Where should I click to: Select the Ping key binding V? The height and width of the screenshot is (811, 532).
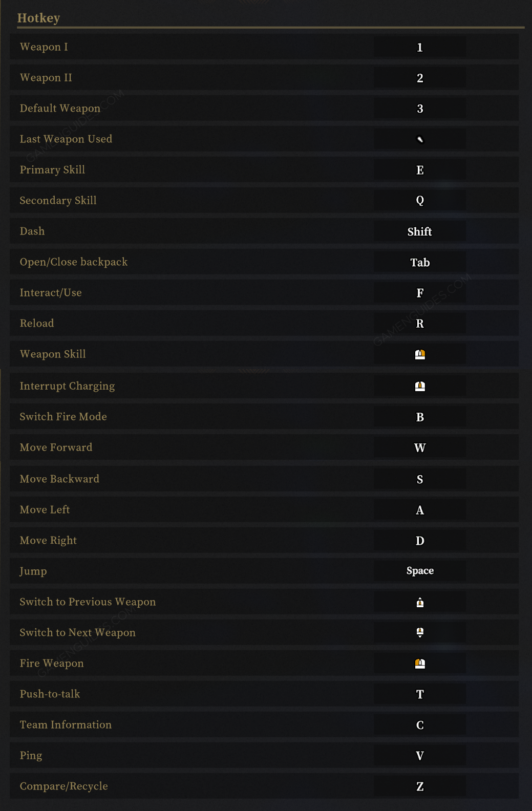pos(420,756)
